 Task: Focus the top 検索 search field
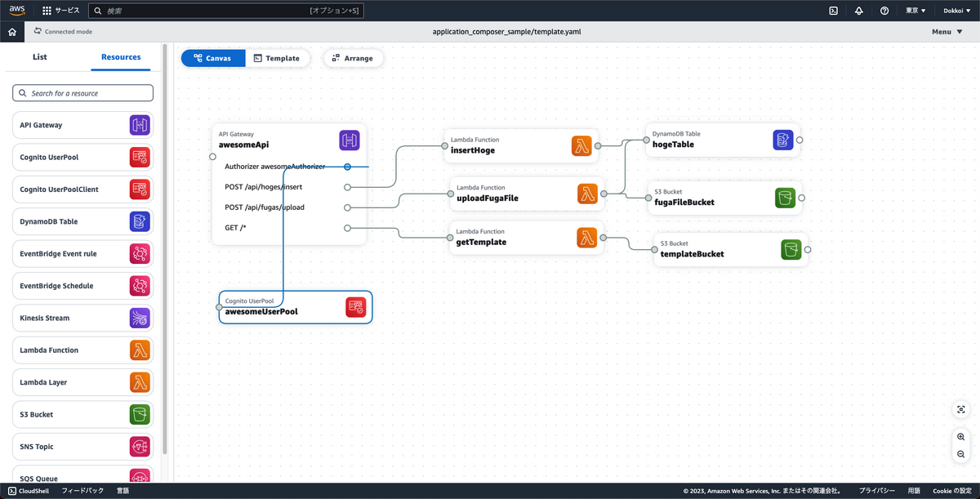pyautogui.click(x=225, y=11)
